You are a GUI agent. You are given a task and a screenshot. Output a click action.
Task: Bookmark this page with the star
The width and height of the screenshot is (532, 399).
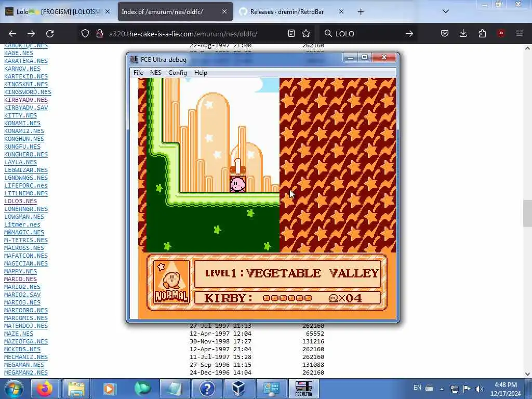click(x=306, y=33)
